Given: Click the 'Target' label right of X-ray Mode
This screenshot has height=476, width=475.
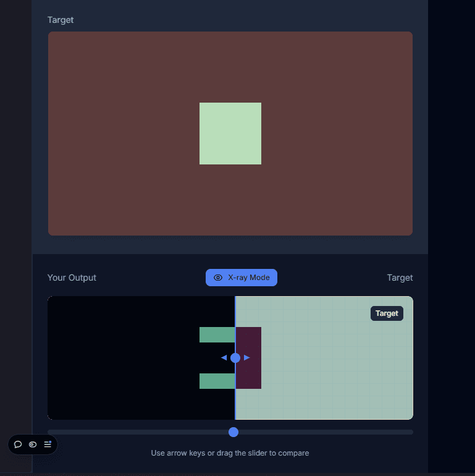Looking at the screenshot, I should [400, 278].
